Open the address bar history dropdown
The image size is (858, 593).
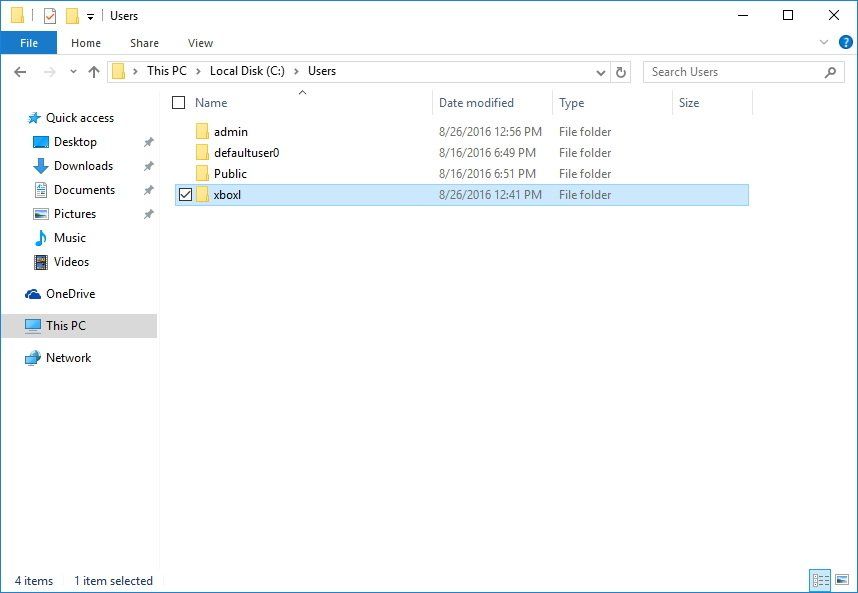[x=600, y=72]
